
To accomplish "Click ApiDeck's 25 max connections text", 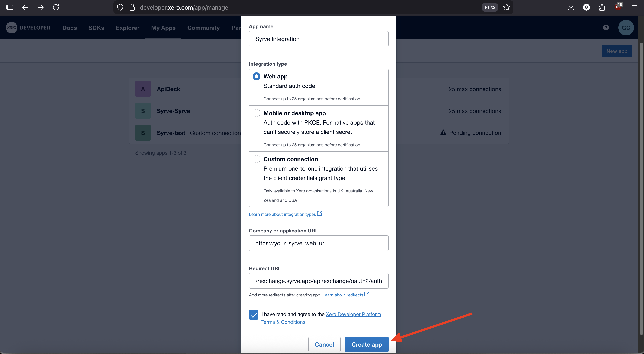I will point(475,89).
